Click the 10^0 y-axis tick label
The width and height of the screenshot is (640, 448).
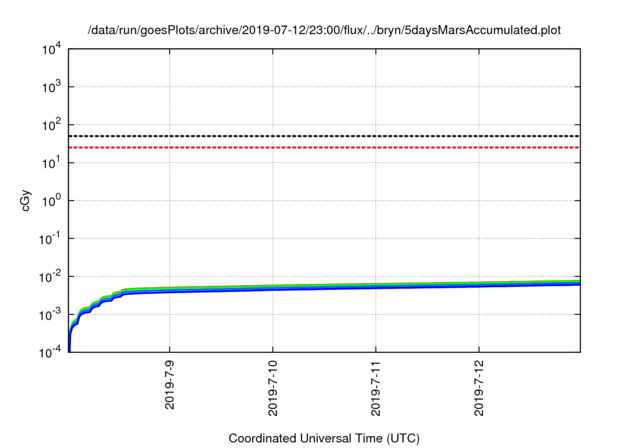[x=52, y=201]
